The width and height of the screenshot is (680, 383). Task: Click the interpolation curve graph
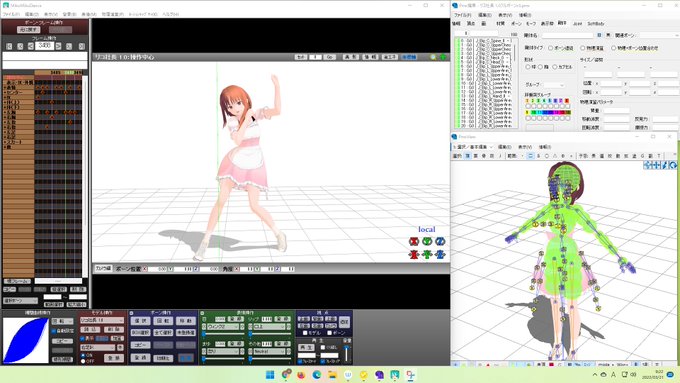(x=26, y=340)
